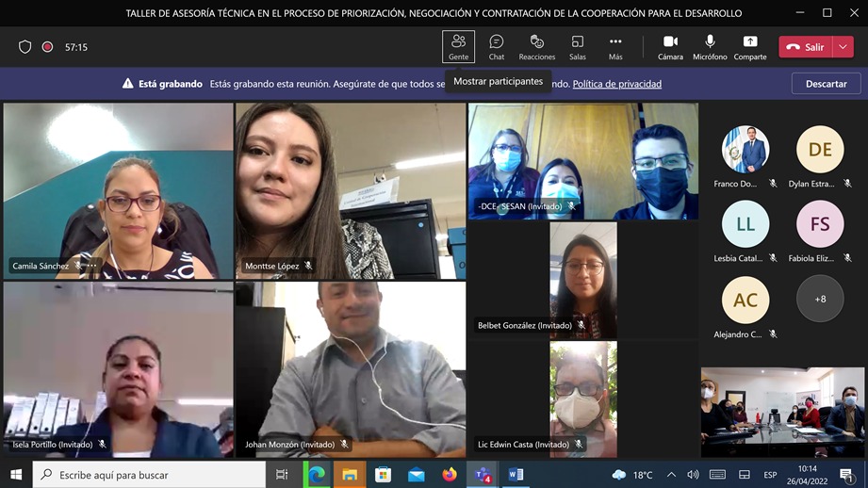The width and height of the screenshot is (868, 488).
Task: Open File Explorer from the taskbar
Action: pyautogui.click(x=350, y=475)
